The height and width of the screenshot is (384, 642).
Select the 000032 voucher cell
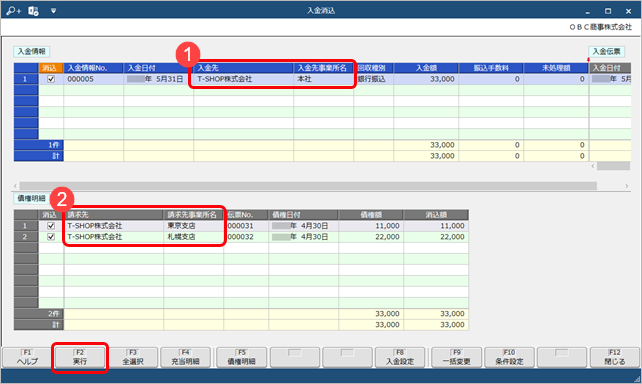246,237
